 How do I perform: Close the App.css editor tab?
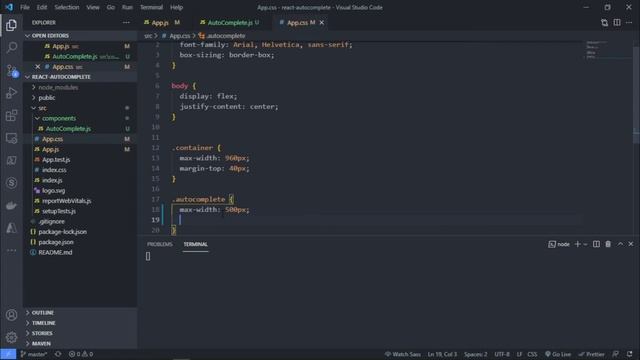322,23
